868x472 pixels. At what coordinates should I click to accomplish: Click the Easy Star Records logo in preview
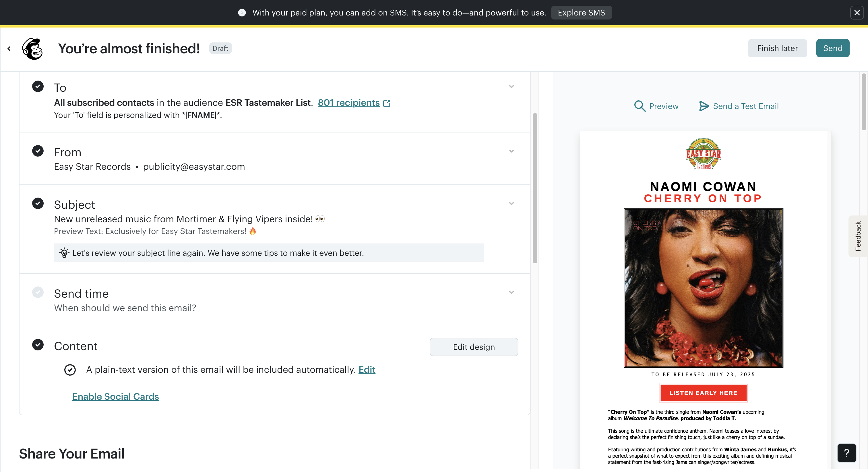click(703, 154)
